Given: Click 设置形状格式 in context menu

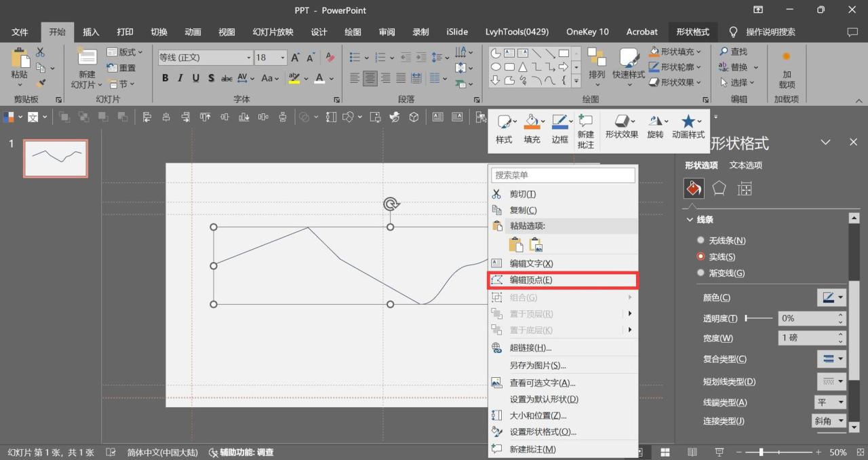Looking at the screenshot, I should [x=542, y=432].
